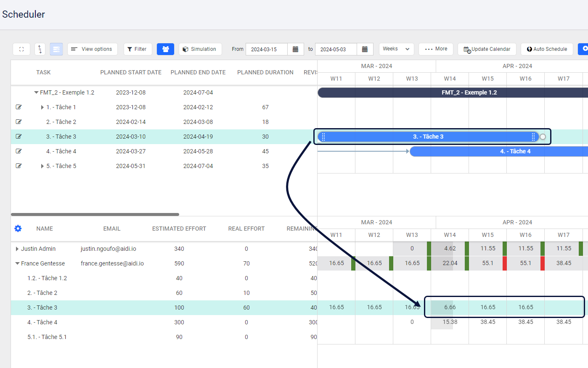Open the View options menu

92,49
